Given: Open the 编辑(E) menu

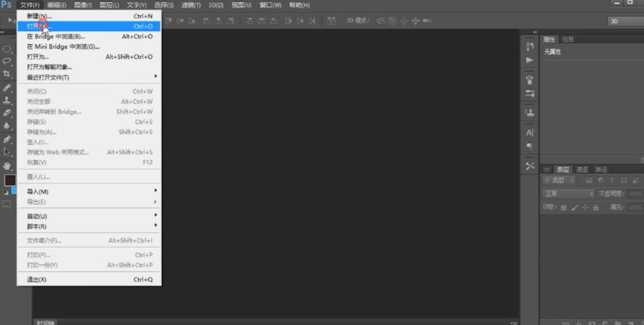Looking at the screenshot, I should [x=56, y=5].
